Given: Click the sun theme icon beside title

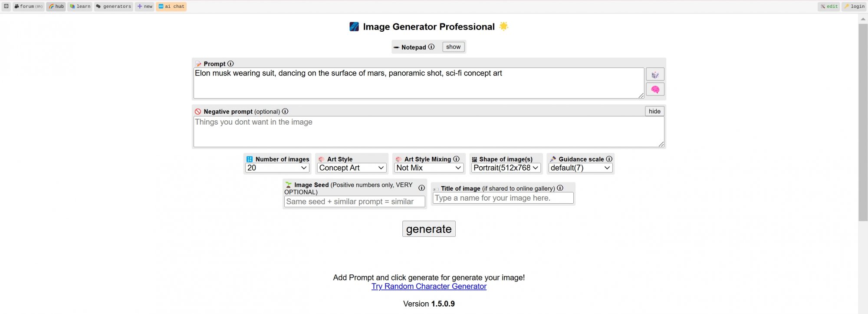Looking at the screenshot, I should 503,26.
